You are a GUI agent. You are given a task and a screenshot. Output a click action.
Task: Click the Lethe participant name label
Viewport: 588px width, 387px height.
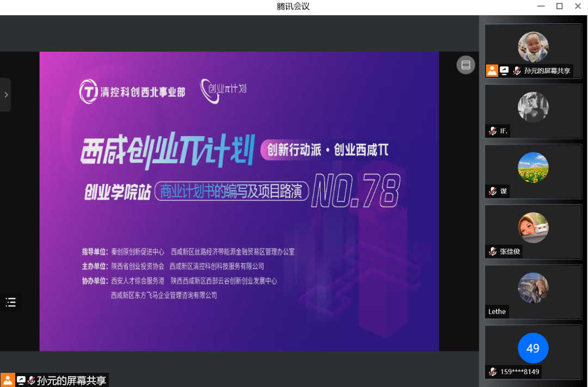point(497,311)
